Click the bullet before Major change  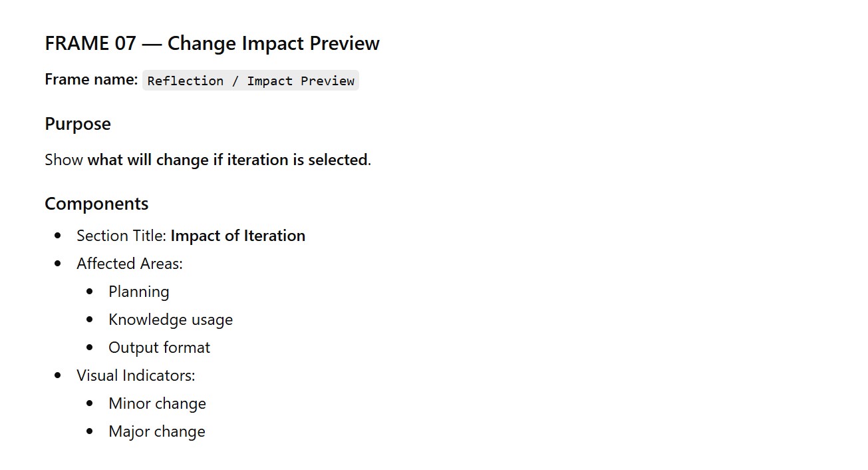point(90,431)
